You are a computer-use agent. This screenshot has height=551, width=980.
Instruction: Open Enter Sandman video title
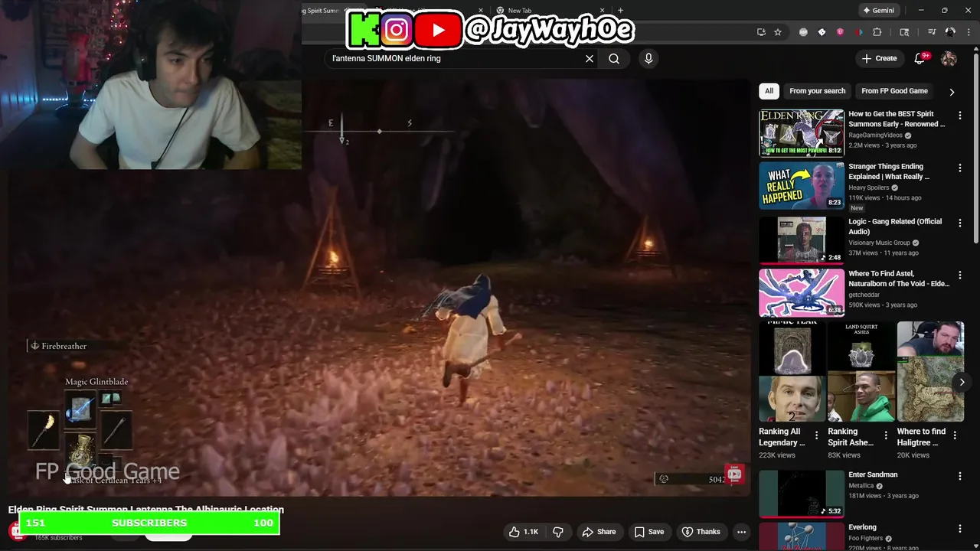click(x=873, y=474)
